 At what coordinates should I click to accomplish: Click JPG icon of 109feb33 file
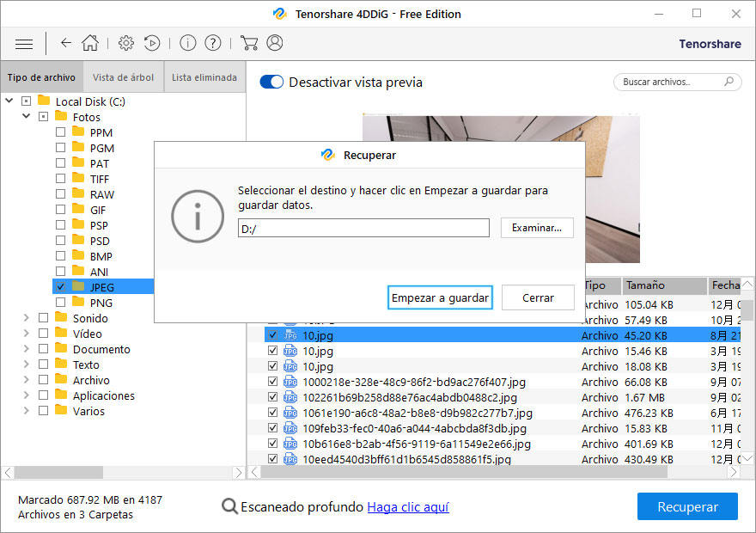(x=290, y=428)
